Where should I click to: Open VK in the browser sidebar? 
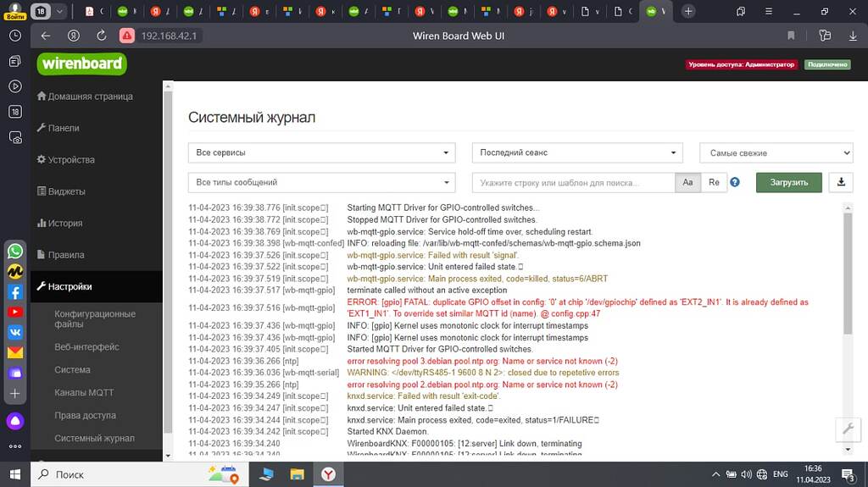click(x=15, y=332)
